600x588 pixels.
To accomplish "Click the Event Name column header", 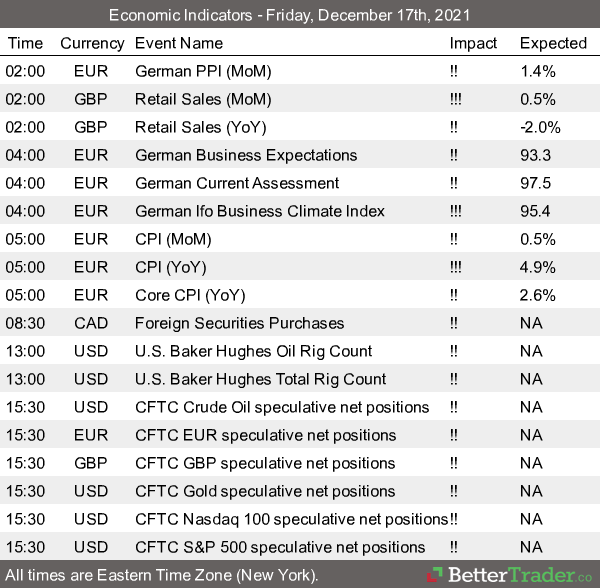I will [179, 43].
